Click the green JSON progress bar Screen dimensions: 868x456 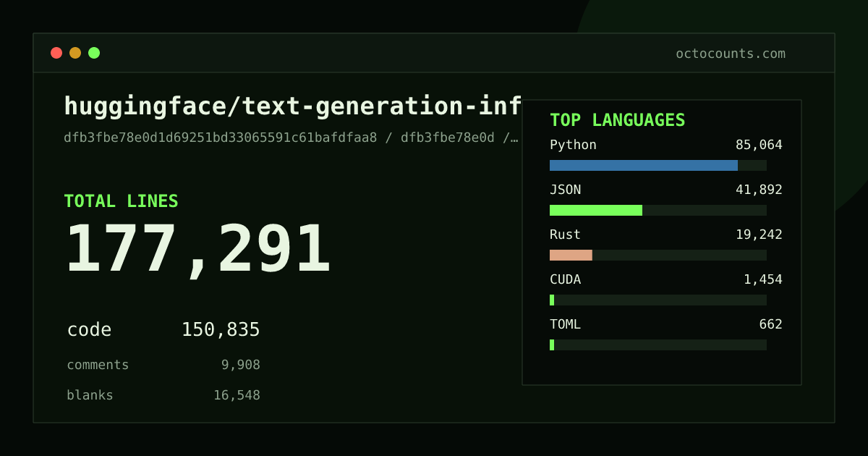tap(596, 210)
